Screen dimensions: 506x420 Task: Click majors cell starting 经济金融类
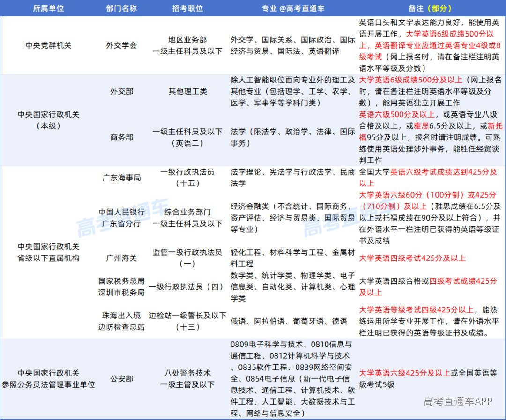tap(293, 218)
